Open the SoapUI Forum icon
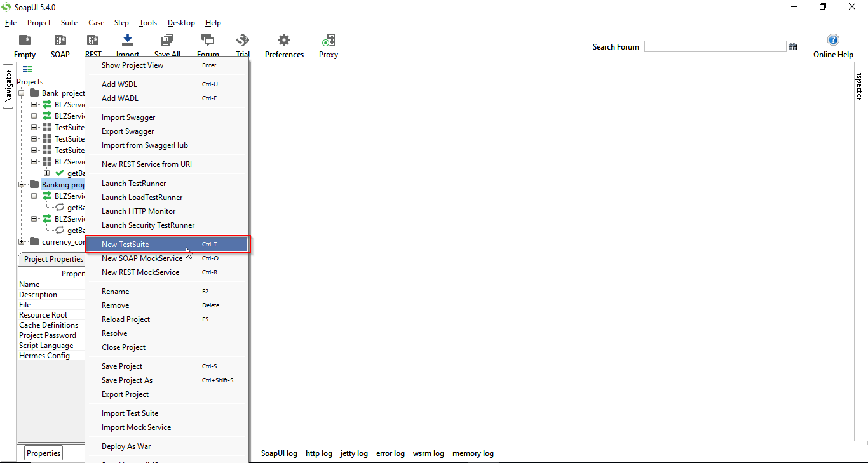 pyautogui.click(x=208, y=40)
